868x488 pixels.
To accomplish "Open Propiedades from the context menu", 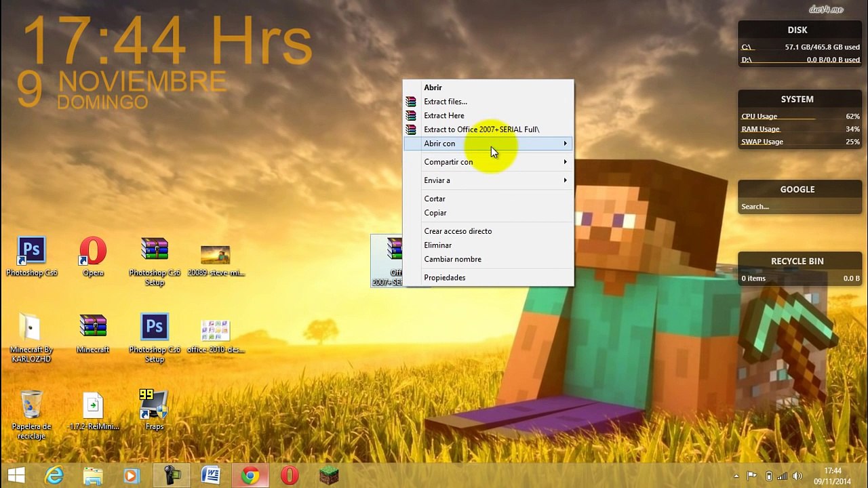I will (488, 278).
